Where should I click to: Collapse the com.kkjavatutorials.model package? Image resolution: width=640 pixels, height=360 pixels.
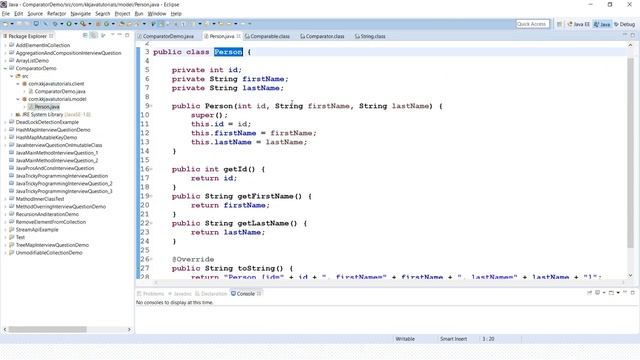[18, 99]
